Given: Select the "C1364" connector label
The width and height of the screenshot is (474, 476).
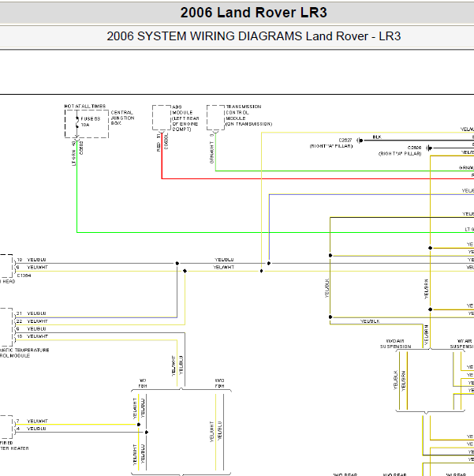Looking at the screenshot, I should [x=24, y=275].
